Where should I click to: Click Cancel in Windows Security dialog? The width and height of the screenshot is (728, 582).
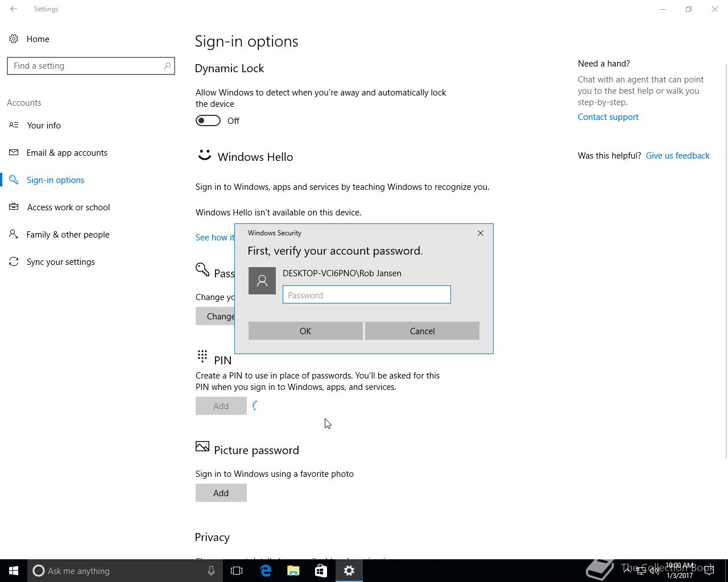coord(422,331)
